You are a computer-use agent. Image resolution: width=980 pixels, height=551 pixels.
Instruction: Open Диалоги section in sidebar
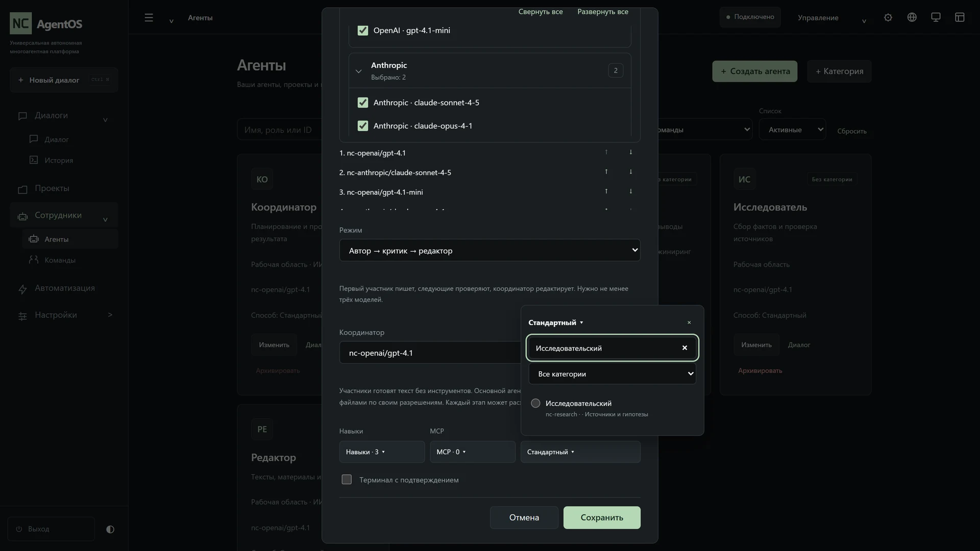coord(64,116)
